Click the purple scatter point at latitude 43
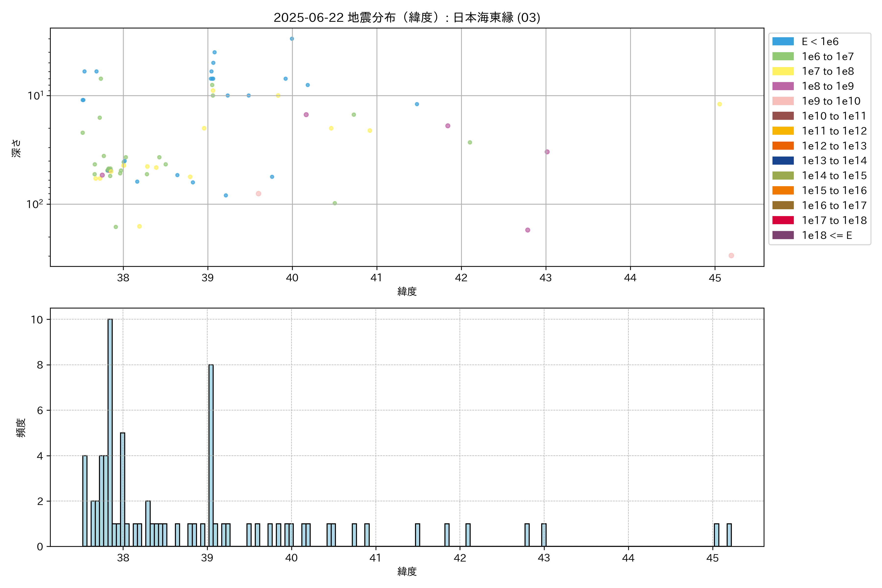Screen dimensions: 882x588 tap(547, 152)
